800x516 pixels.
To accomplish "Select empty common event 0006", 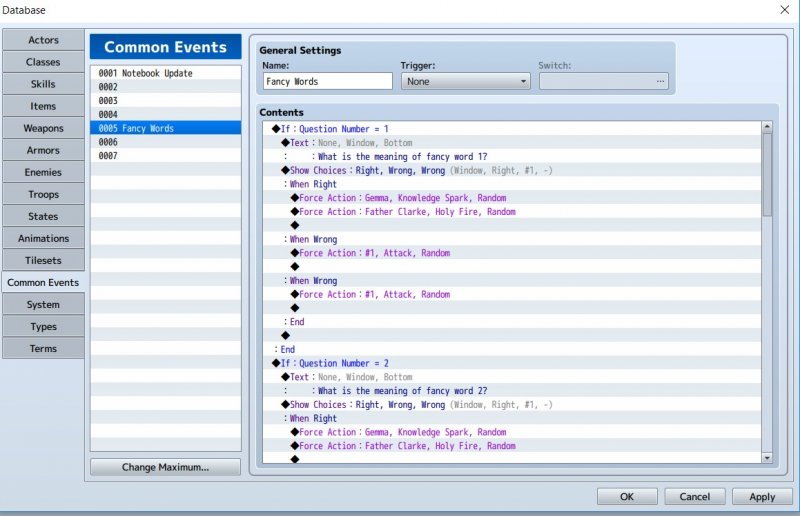I will coord(166,142).
